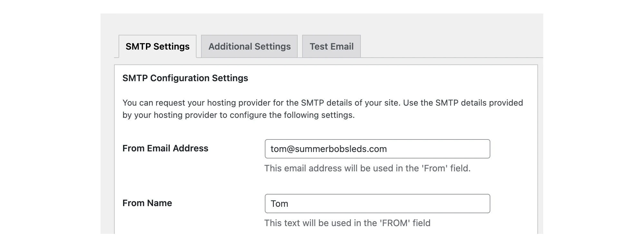Click the "From Name" label
This screenshot has height=248, width=644.
(147, 203)
